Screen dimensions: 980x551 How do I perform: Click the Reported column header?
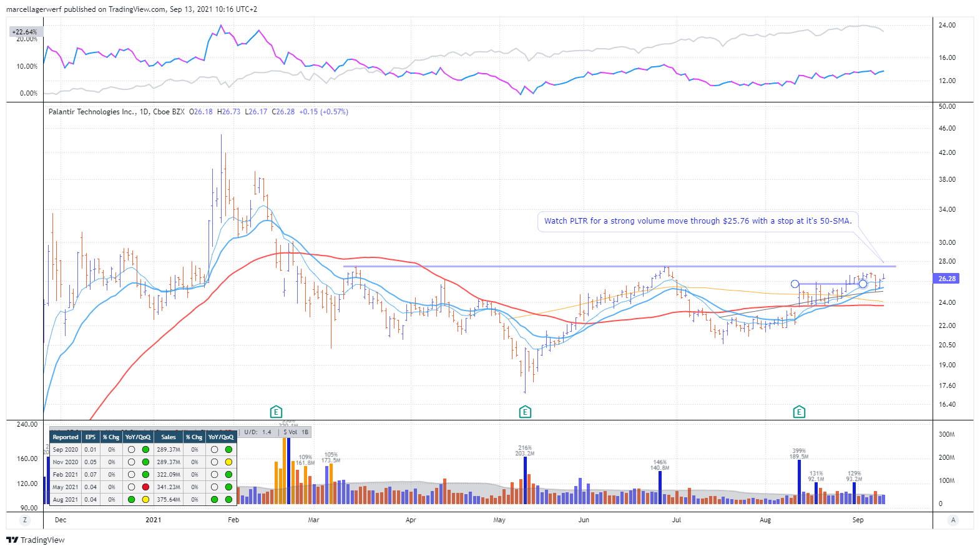66,437
